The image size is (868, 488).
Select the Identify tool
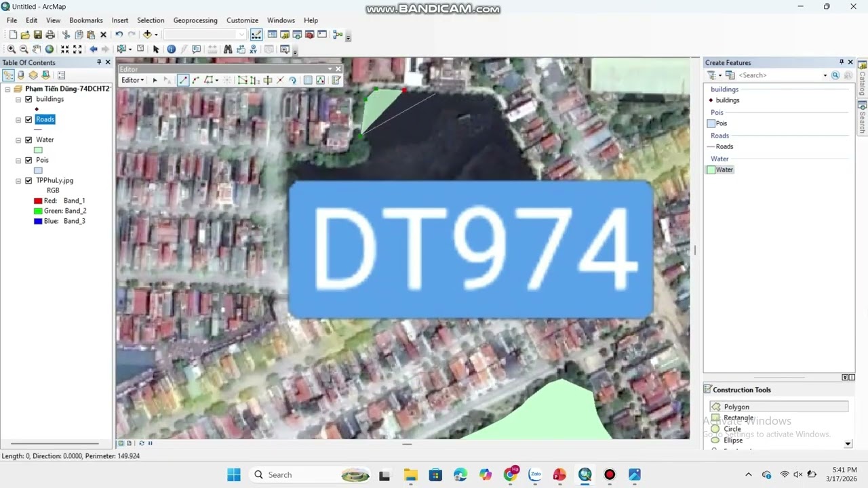(171, 49)
